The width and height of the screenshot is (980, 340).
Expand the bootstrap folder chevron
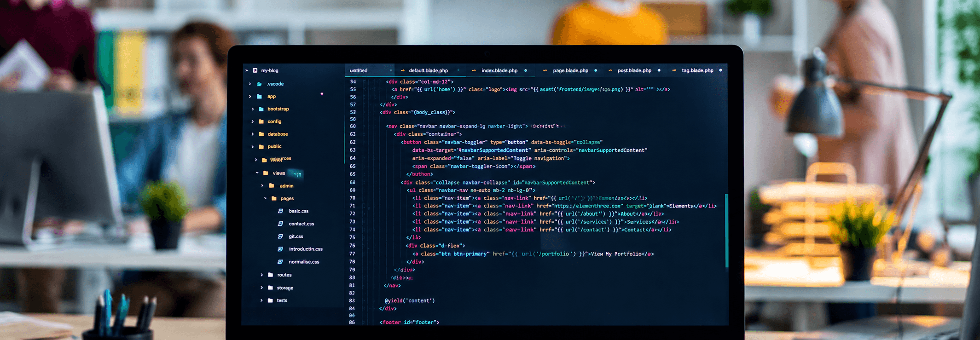point(253,109)
